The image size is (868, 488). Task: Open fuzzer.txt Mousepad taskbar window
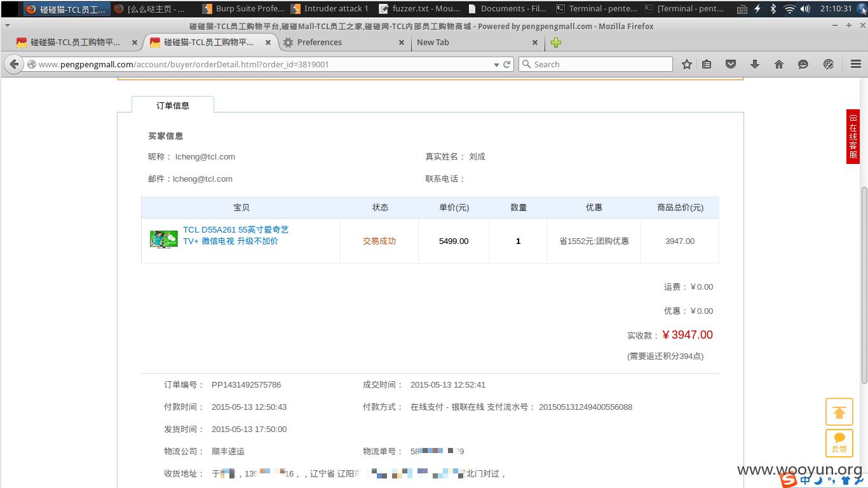pyautogui.click(x=419, y=8)
